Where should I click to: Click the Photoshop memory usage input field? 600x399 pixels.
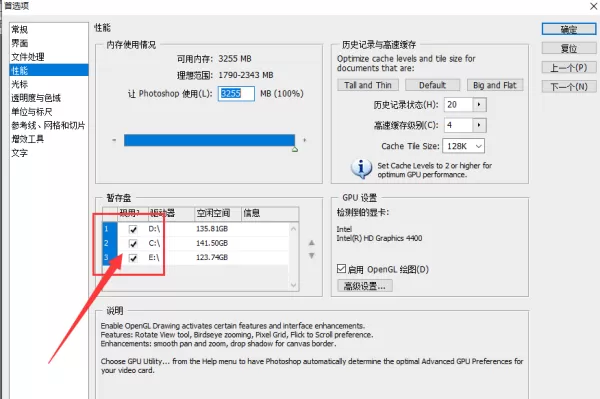click(x=236, y=93)
